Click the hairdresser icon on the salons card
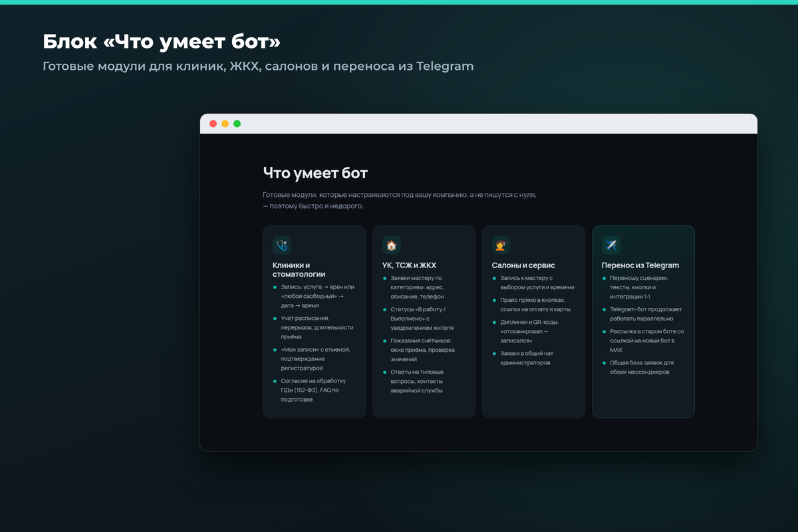The width and height of the screenshot is (798, 532). click(x=501, y=245)
